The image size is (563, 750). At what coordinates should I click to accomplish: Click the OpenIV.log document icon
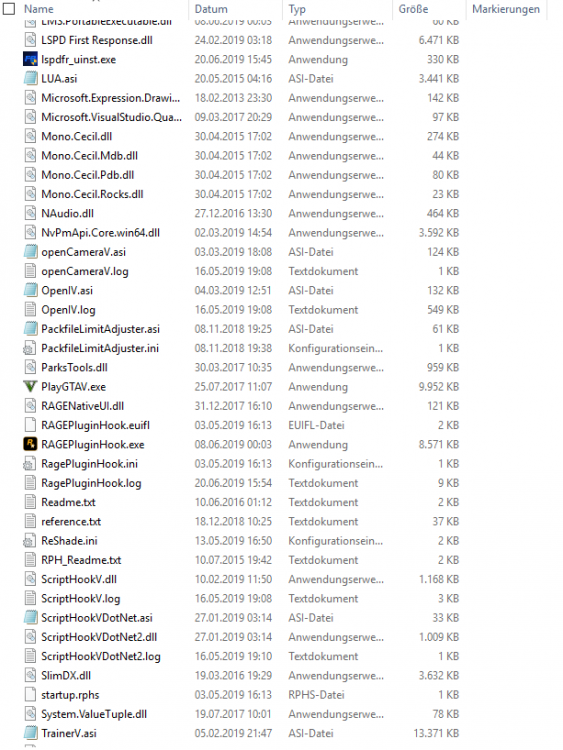point(30,309)
